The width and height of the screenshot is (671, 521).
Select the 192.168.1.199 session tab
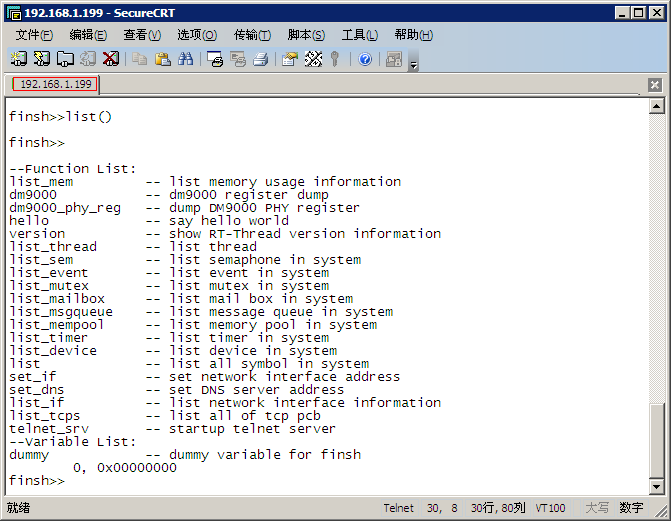(55, 84)
